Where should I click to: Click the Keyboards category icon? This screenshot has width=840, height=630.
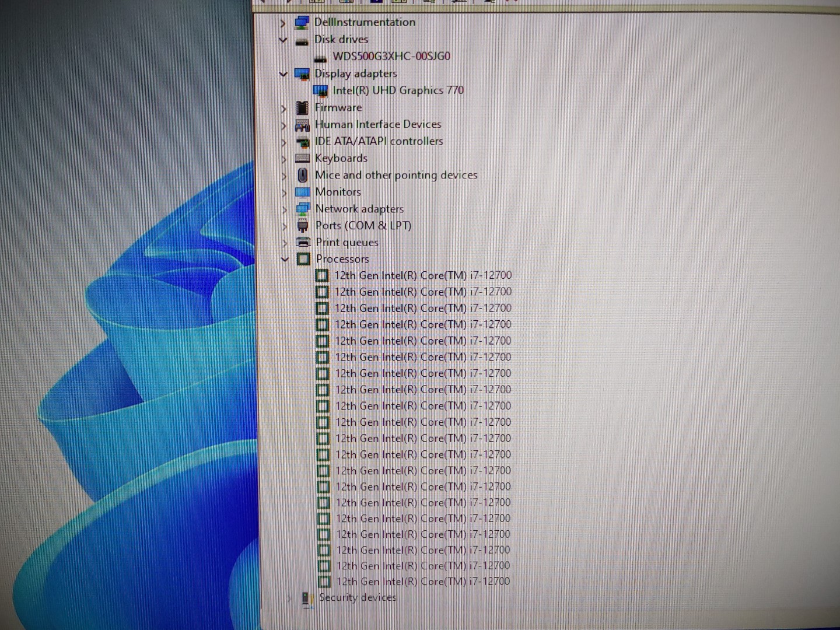click(302, 158)
